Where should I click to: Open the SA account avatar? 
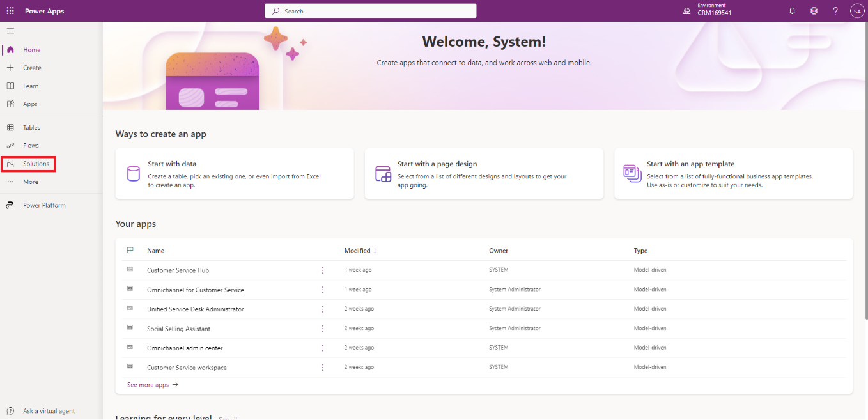click(856, 11)
